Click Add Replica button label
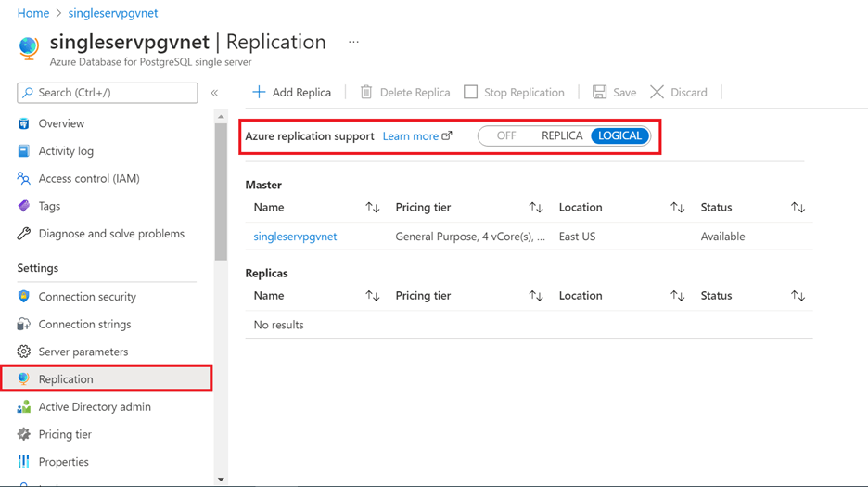Image resolution: width=868 pixels, height=487 pixels. point(301,93)
